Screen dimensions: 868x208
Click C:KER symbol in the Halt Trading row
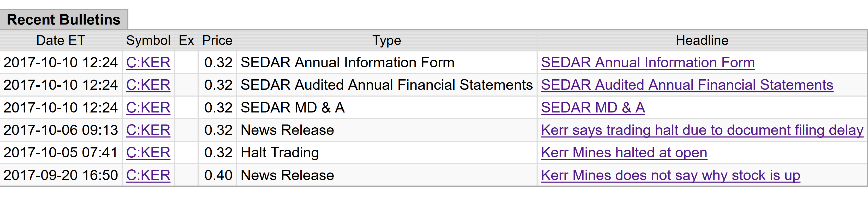pyautogui.click(x=148, y=152)
